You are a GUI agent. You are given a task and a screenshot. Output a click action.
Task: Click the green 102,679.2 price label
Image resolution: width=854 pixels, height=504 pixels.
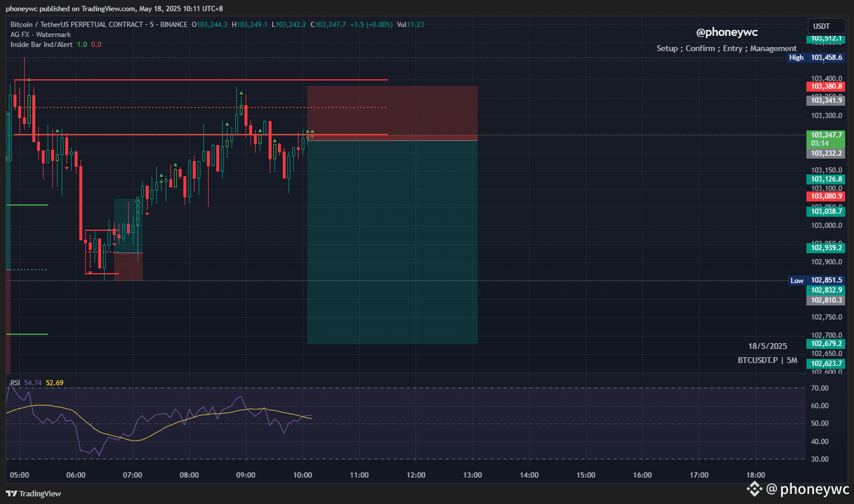pyautogui.click(x=826, y=344)
